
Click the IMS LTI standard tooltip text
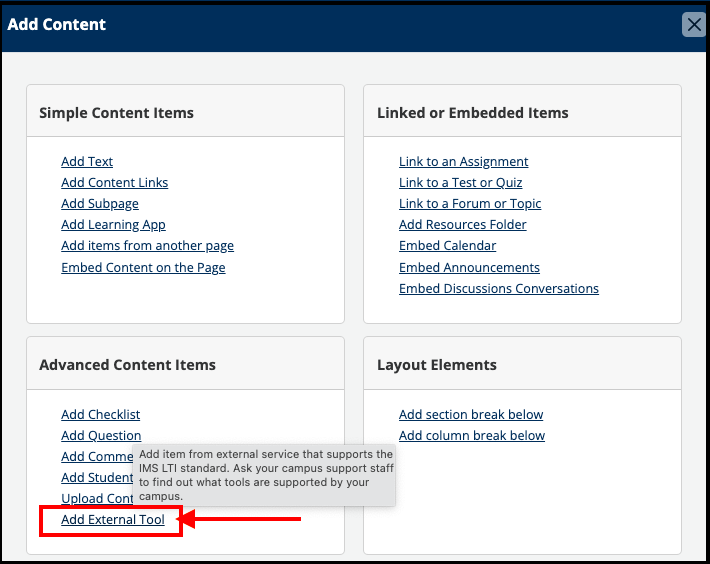pos(266,475)
